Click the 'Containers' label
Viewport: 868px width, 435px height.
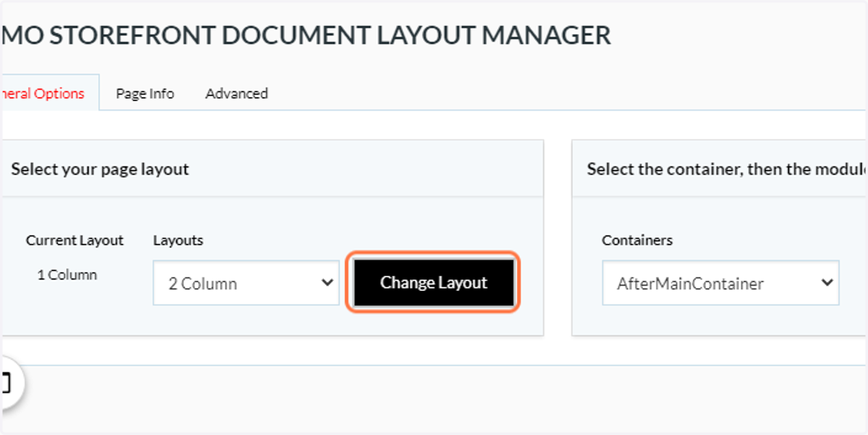[x=637, y=240]
